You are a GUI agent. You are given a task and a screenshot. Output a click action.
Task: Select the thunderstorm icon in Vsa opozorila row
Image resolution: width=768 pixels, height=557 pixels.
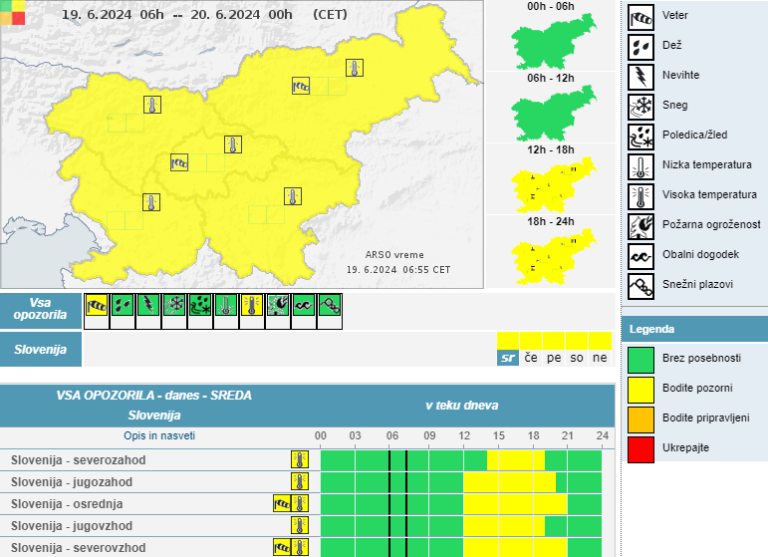point(149,306)
